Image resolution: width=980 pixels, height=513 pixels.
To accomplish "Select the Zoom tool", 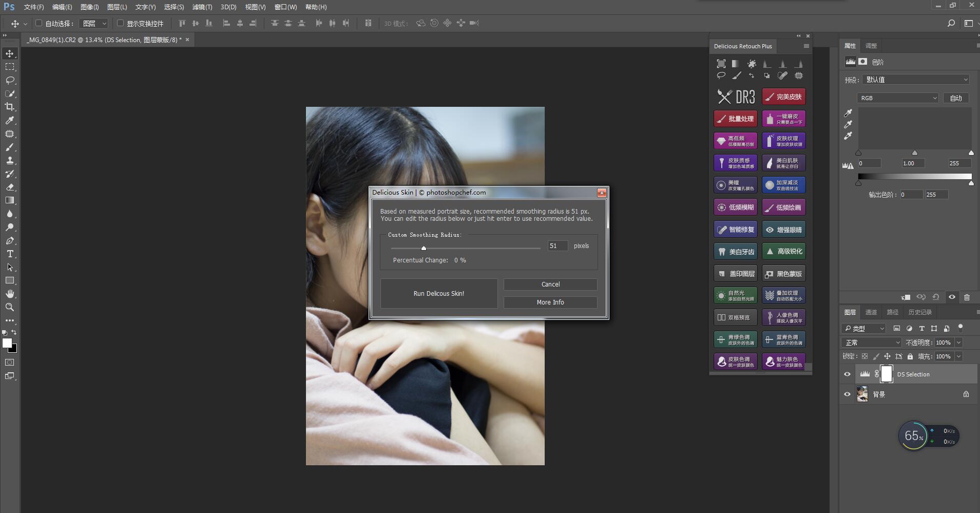I will (x=10, y=307).
